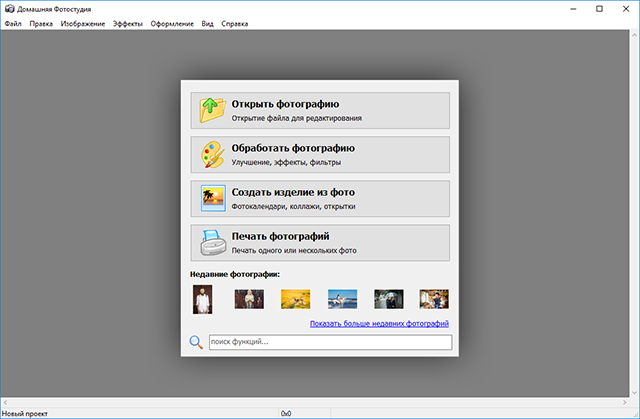
Task: Open recent photo of man in white
Action: tap(202, 299)
